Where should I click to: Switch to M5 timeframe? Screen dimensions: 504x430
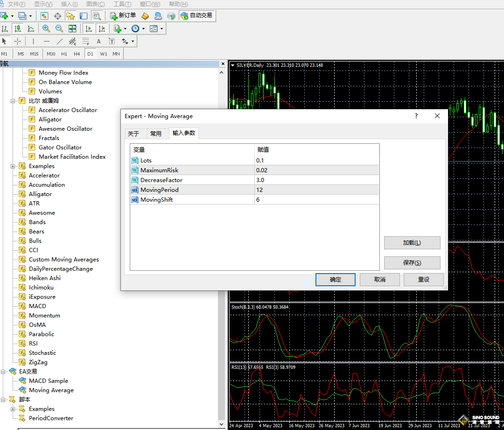point(21,54)
